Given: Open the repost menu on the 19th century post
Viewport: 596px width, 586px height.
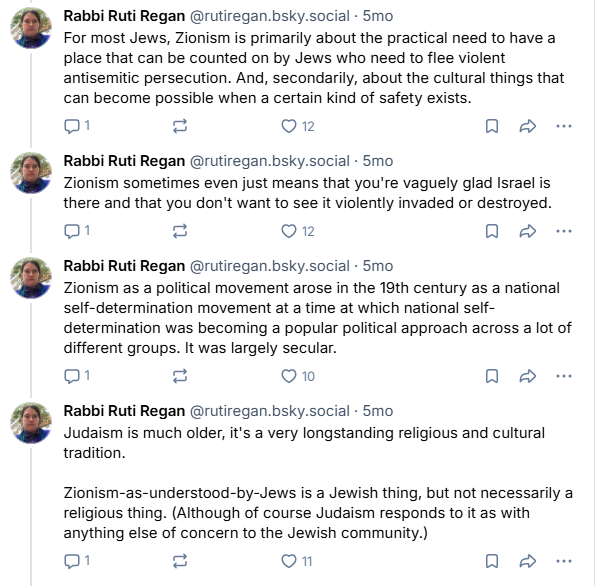Looking at the screenshot, I should tap(180, 376).
